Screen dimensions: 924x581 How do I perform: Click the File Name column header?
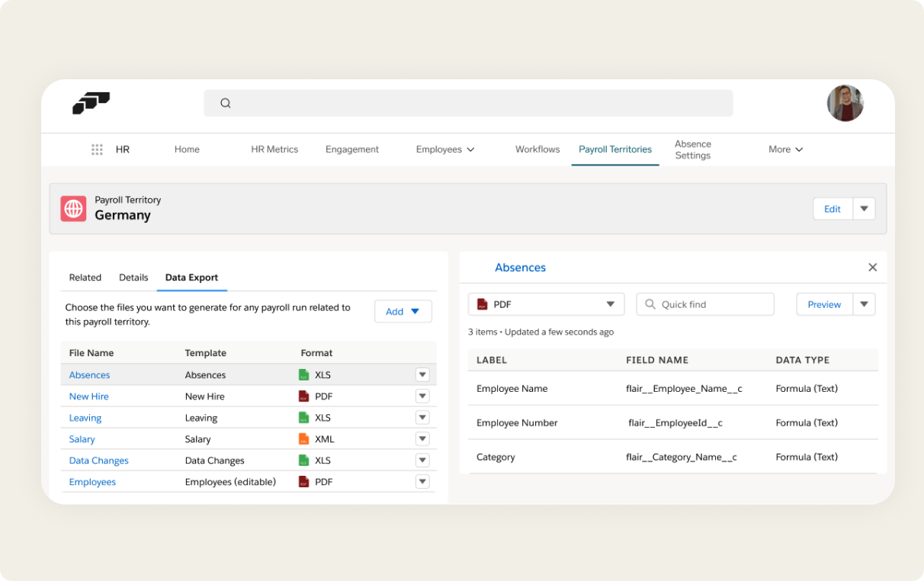pyautogui.click(x=91, y=353)
